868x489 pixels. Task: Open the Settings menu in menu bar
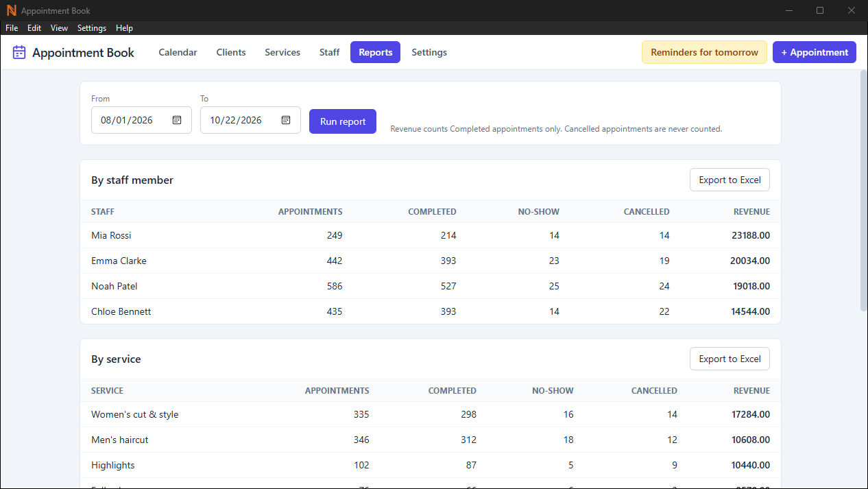92,28
